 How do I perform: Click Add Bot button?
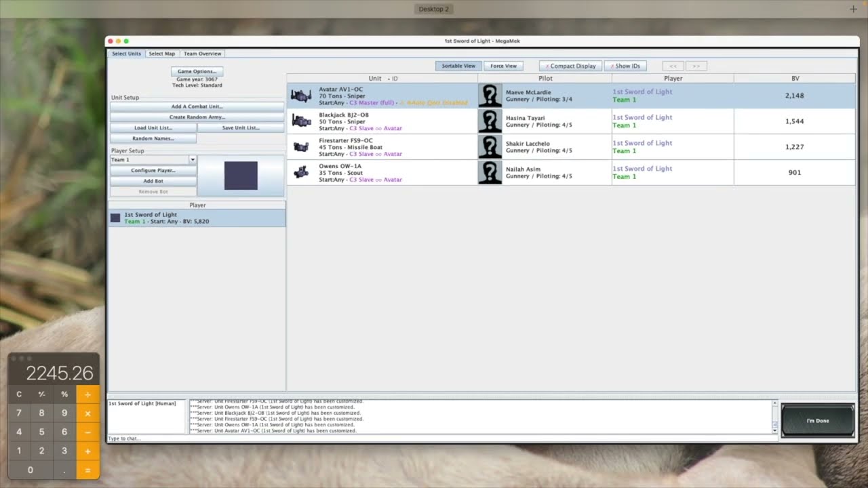point(153,181)
